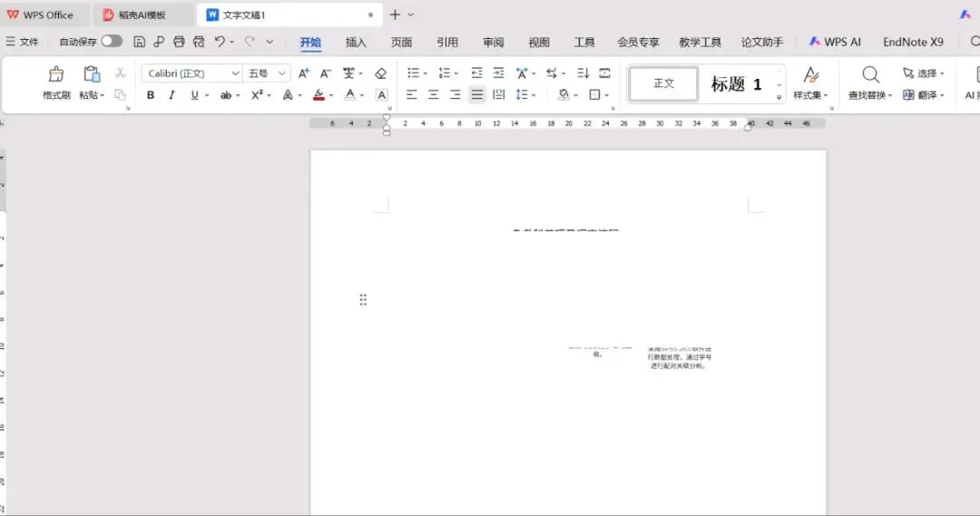This screenshot has height=516, width=980.
Task: Apply the 标题 1 heading style
Action: tap(736, 83)
